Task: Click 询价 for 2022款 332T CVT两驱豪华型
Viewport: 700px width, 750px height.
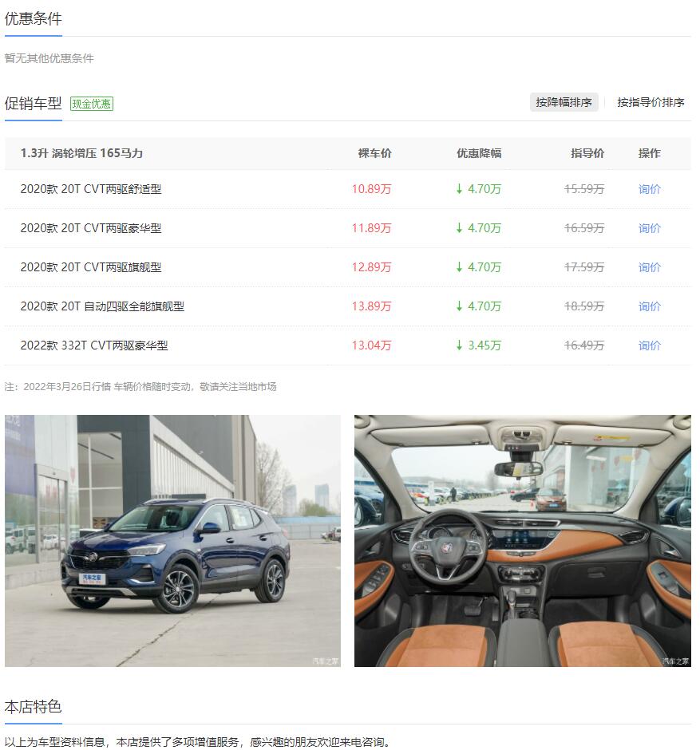Action: [x=649, y=345]
